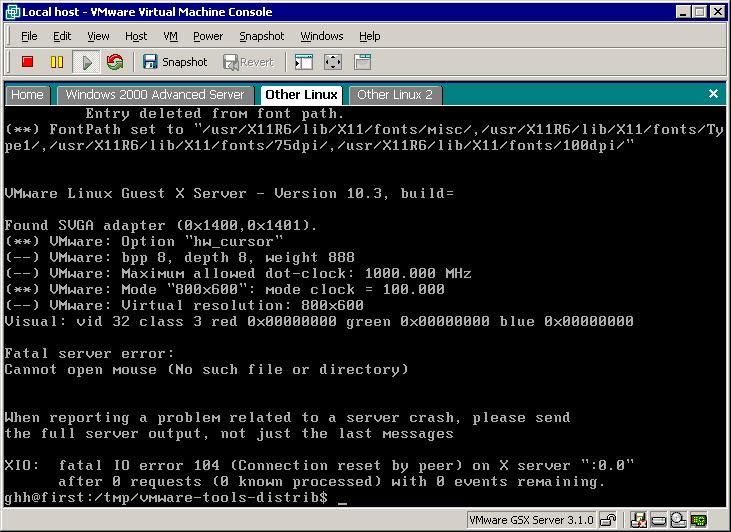The width and height of the screenshot is (731, 532).
Task: Switch to the Home tab
Action: click(27, 95)
